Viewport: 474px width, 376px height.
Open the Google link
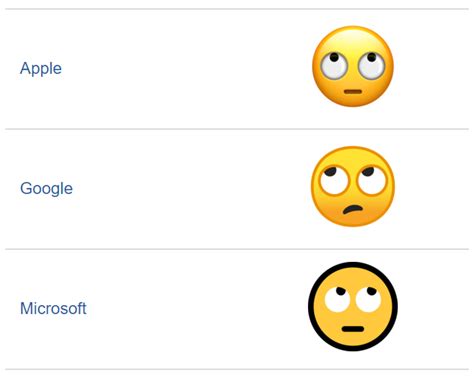pyautogui.click(x=46, y=189)
